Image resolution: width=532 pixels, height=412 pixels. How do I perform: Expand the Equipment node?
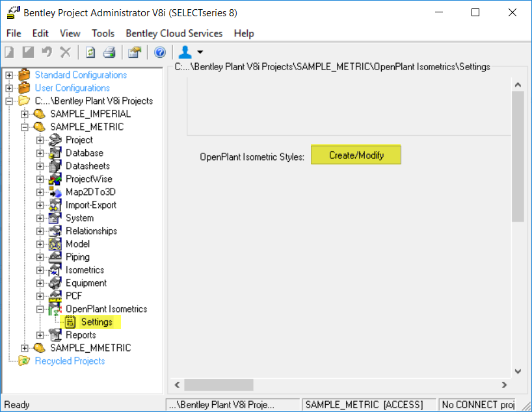point(40,283)
